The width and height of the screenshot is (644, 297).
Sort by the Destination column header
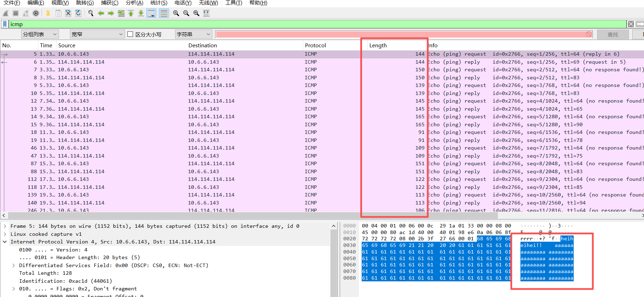click(x=244, y=45)
